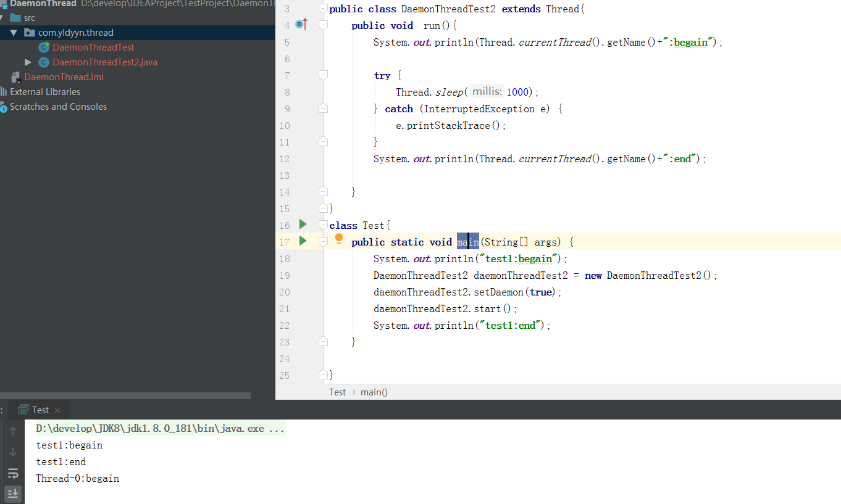Click the override marker icon on line 4
The height and width of the screenshot is (504, 841).
[301, 25]
